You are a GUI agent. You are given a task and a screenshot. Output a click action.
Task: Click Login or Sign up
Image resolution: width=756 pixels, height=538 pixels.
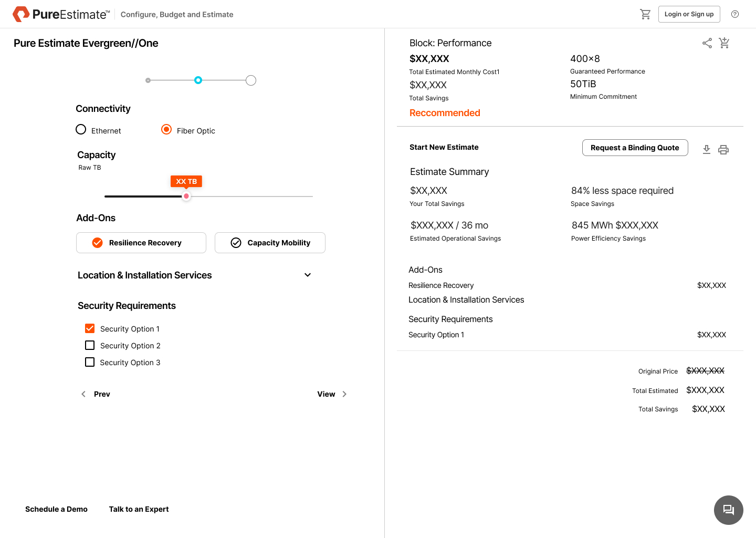coord(689,14)
